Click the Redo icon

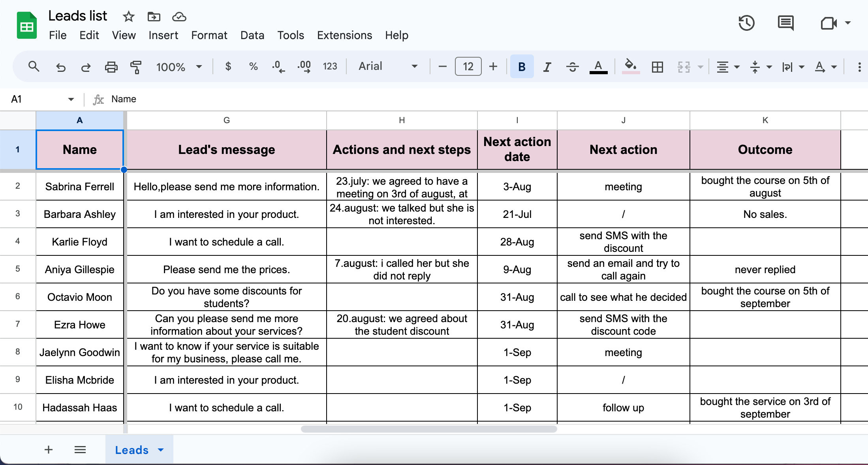pos(86,66)
